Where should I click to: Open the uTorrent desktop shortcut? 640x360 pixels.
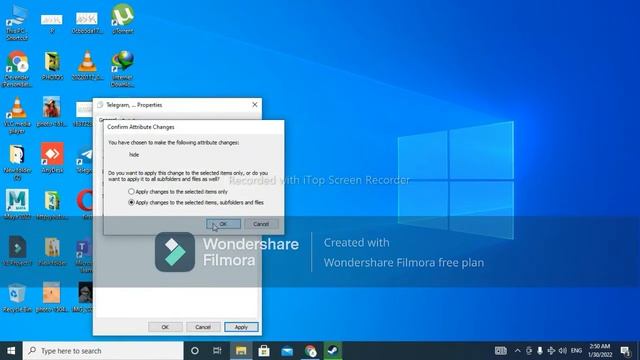coord(122,19)
